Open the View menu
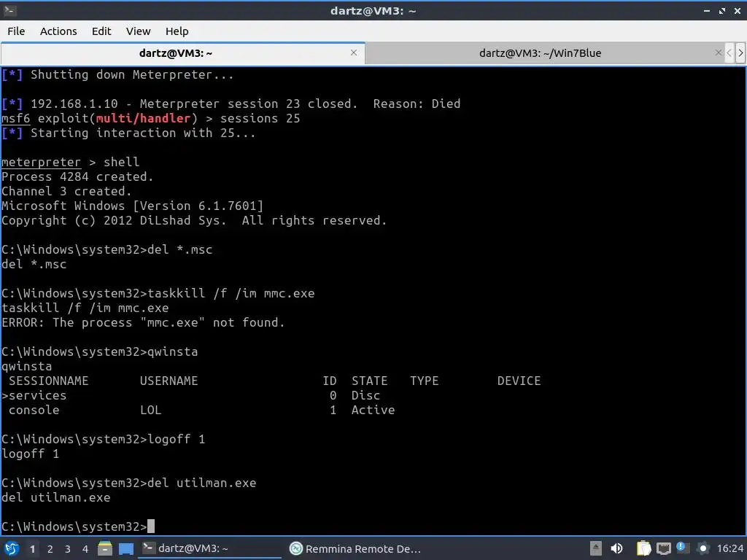747x560 pixels. (138, 31)
